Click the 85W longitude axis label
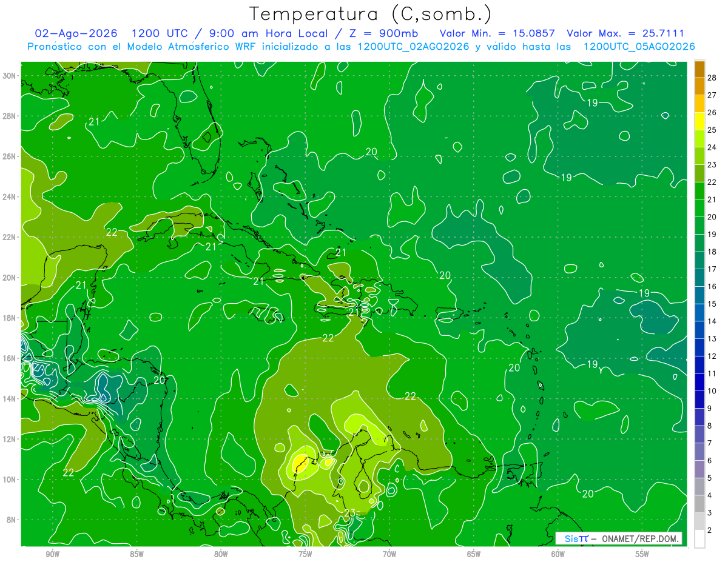This screenshot has width=728, height=562. pos(136,554)
